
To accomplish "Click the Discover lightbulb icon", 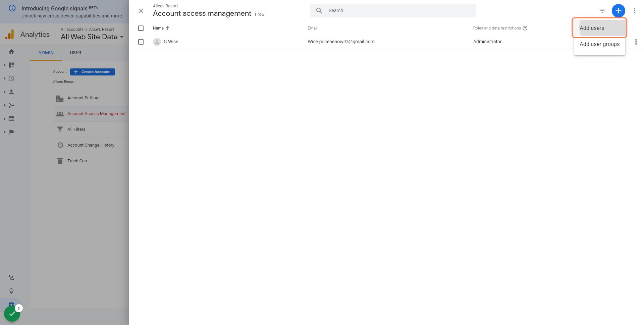I will (x=11, y=291).
